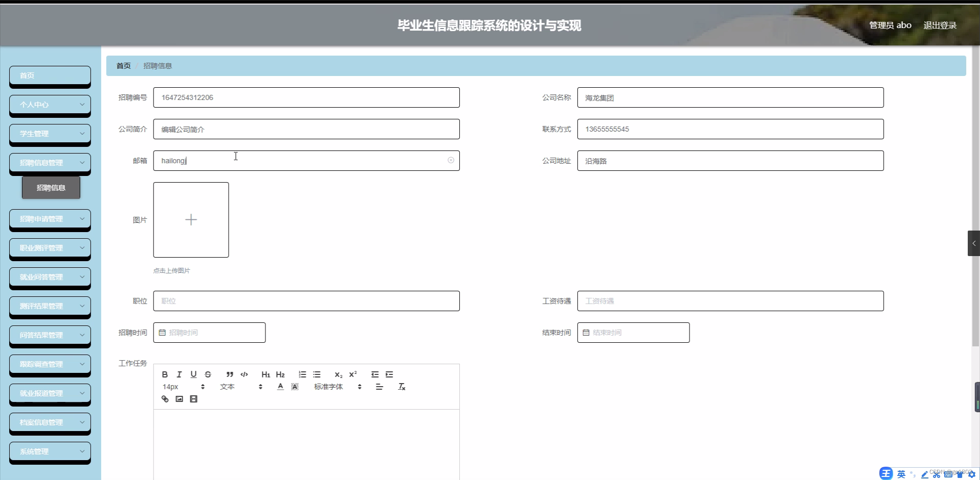Screen dimensions: 980x480
Task: Insert a blockquote in the editor
Action: [230, 374]
